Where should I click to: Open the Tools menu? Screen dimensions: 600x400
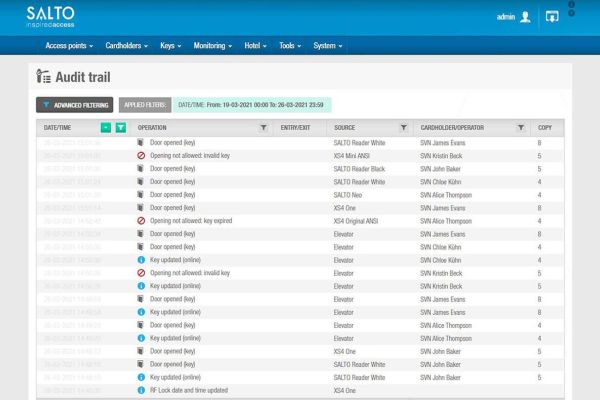coord(291,46)
